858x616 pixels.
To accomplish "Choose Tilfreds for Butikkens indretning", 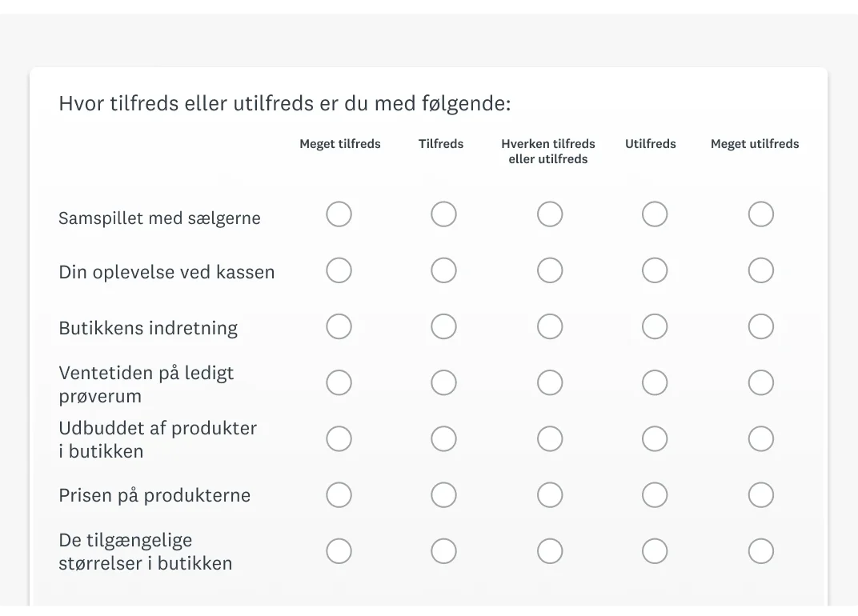I will [x=443, y=326].
